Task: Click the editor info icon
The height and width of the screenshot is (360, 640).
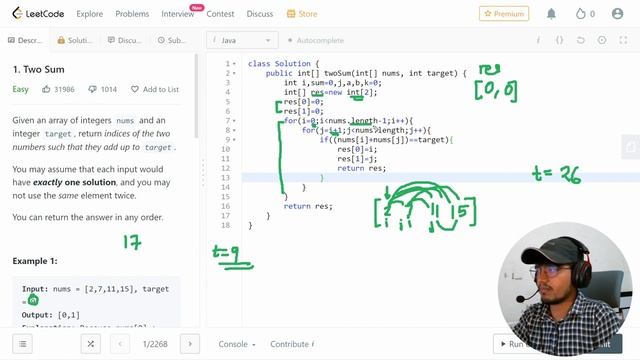Action: tap(538, 40)
